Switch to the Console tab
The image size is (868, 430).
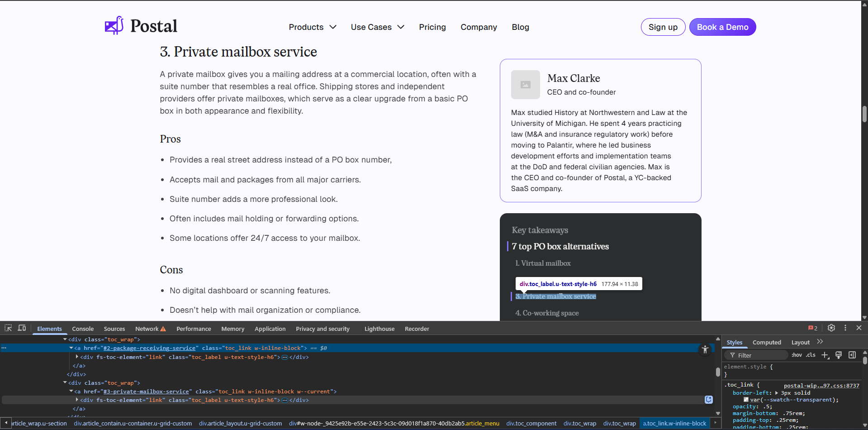pyautogui.click(x=83, y=329)
